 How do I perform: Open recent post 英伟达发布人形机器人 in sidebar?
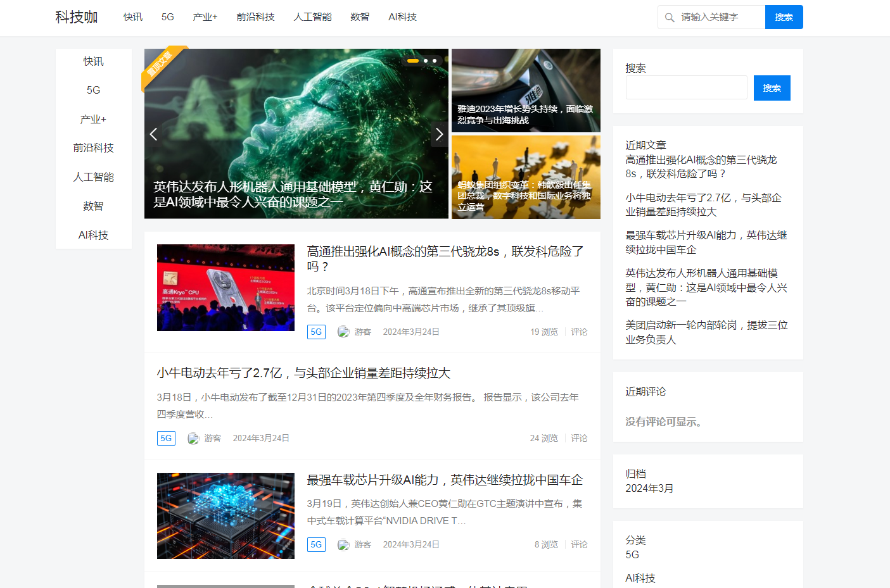point(706,287)
